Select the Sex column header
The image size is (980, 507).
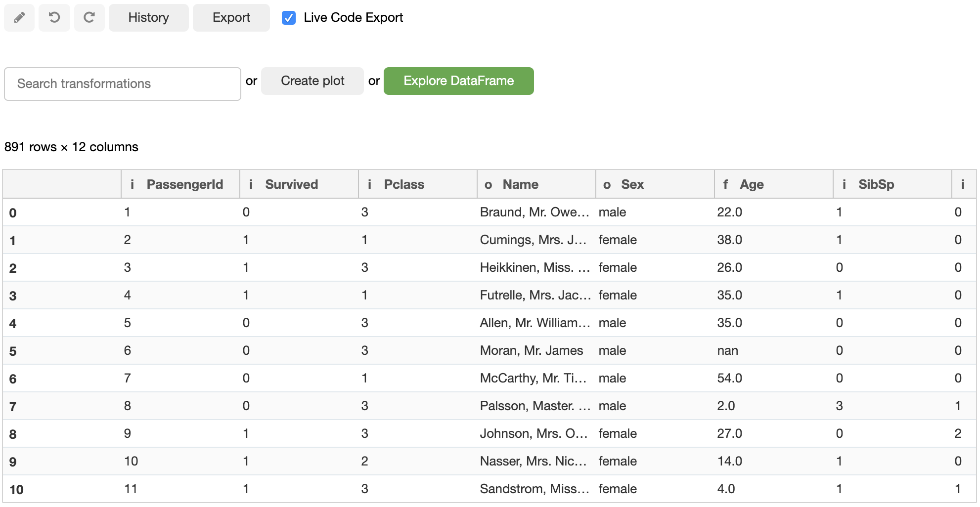click(655, 184)
